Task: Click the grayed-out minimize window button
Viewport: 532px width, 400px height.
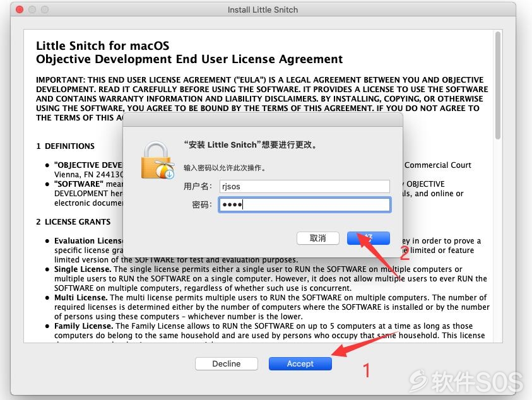Action: point(32,9)
